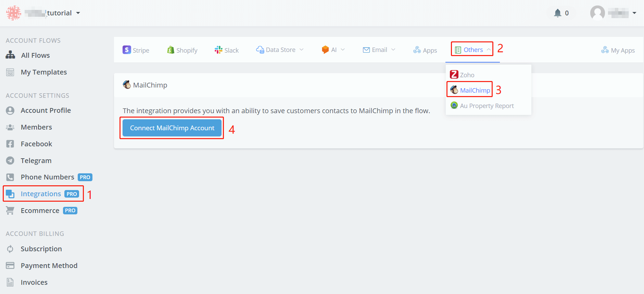Open Phone Numbers page
This screenshot has width=644, height=294.
47,177
